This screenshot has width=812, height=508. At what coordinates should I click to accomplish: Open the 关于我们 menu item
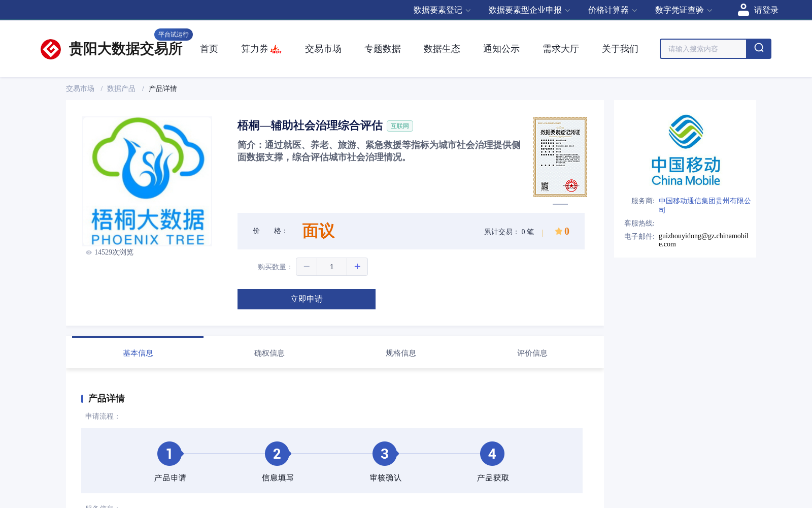[620, 49]
